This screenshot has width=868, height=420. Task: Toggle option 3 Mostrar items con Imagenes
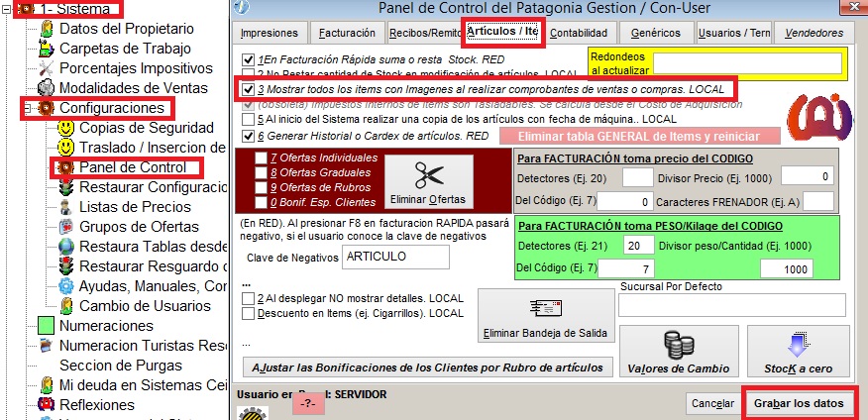click(x=248, y=89)
